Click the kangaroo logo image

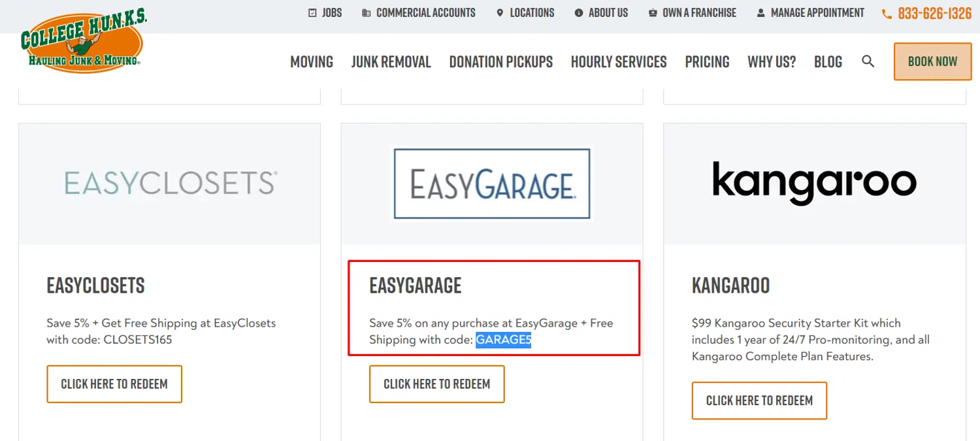point(814,183)
